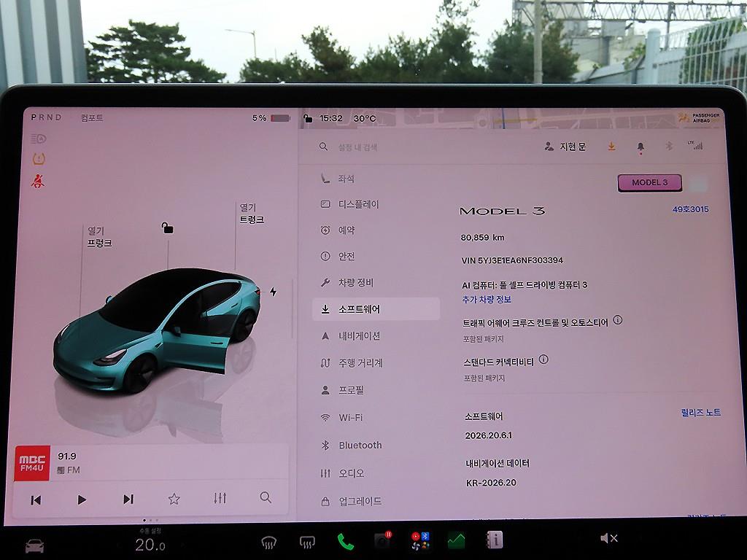Tap the PASSENGER AIRBAG indicator
The height and width of the screenshot is (560, 747).
point(699,117)
